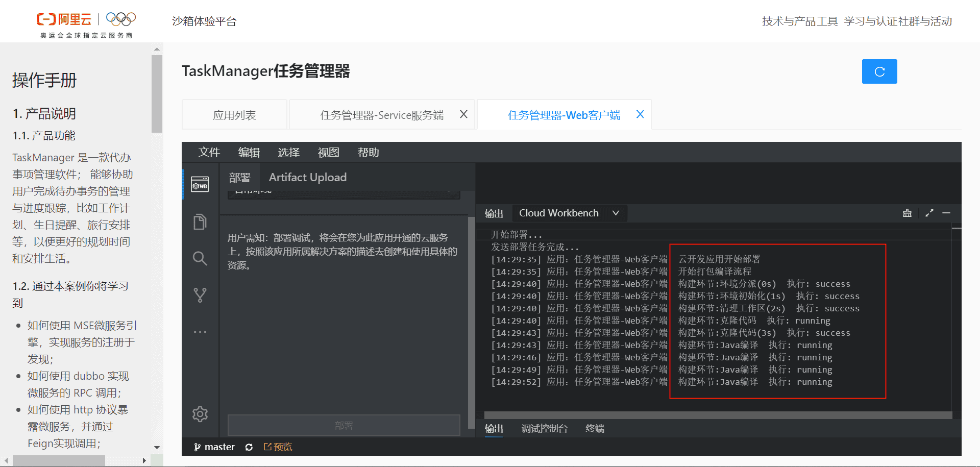The height and width of the screenshot is (467, 980).
Task: Expand the 视图 menu
Action: pos(328,152)
